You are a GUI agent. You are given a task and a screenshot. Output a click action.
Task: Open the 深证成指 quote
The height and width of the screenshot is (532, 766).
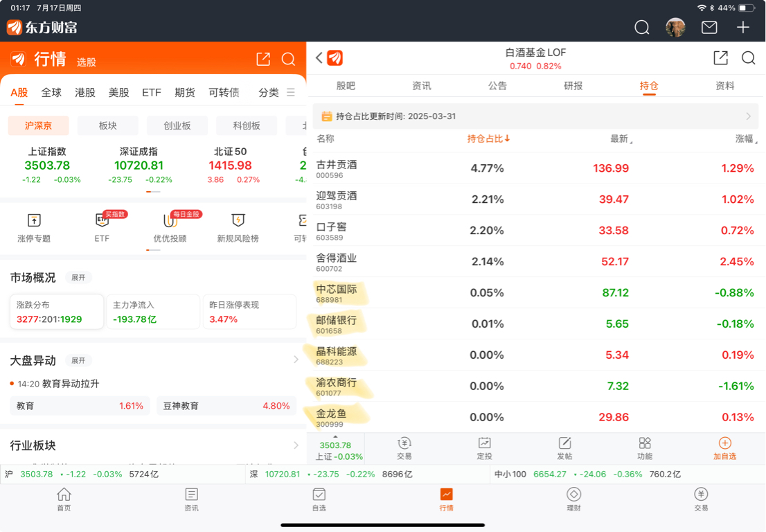tap(139, 165)
